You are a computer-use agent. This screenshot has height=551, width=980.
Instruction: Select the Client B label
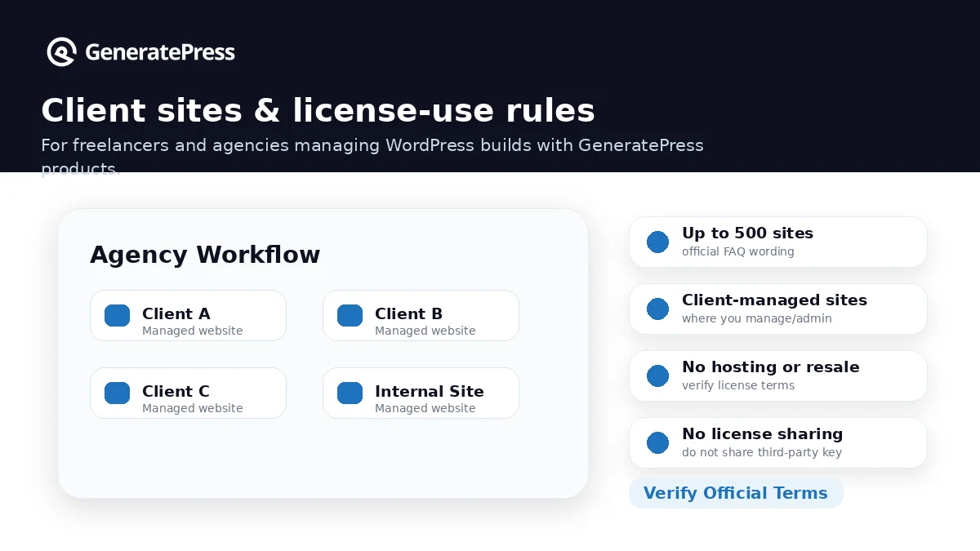(x=408, y=313)
